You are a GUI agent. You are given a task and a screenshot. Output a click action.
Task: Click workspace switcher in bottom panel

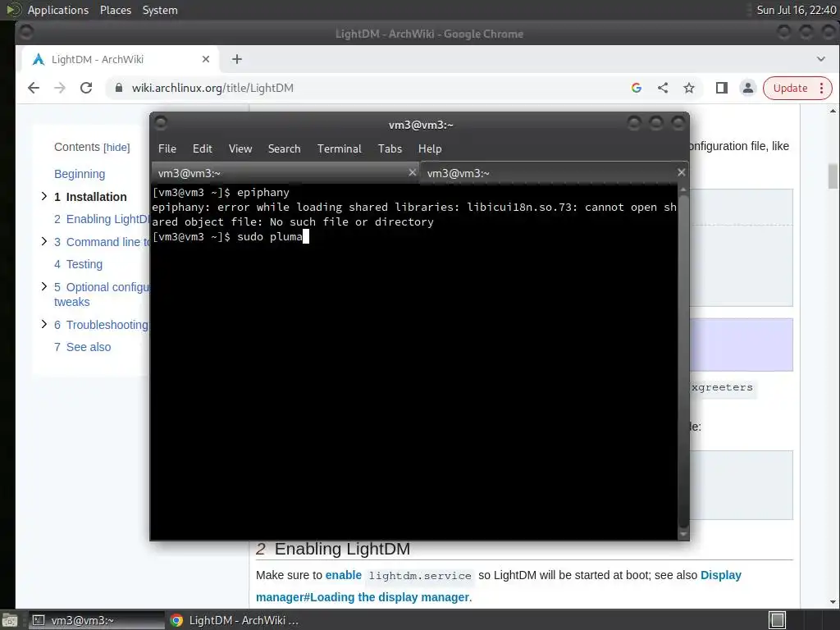click(777, 620)
